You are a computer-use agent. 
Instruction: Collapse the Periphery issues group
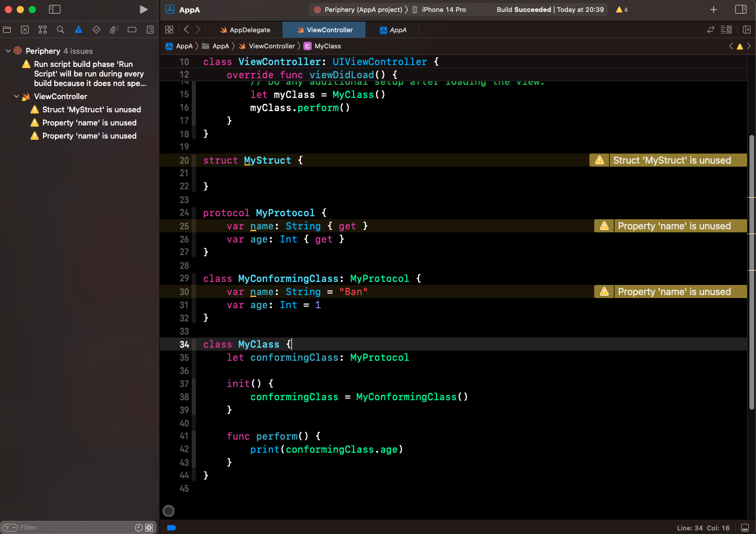(x=8, y=51)
